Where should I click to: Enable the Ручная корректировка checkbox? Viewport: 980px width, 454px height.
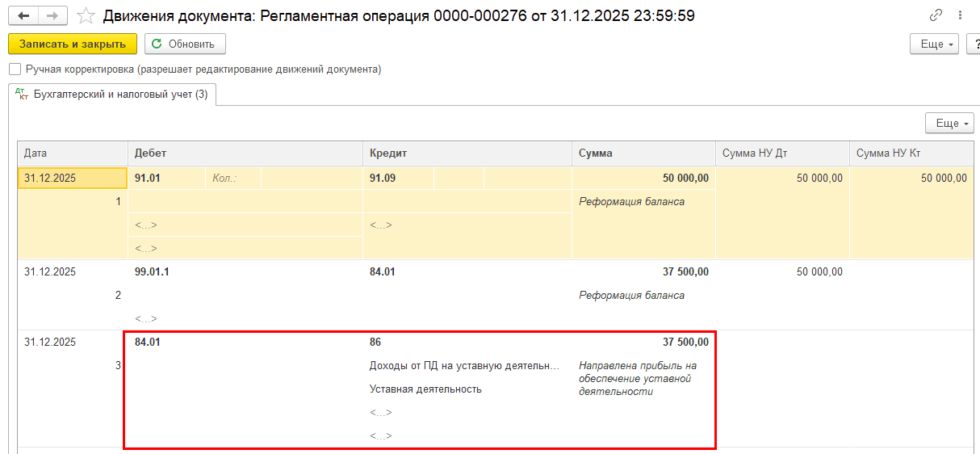tap(15, 69)
